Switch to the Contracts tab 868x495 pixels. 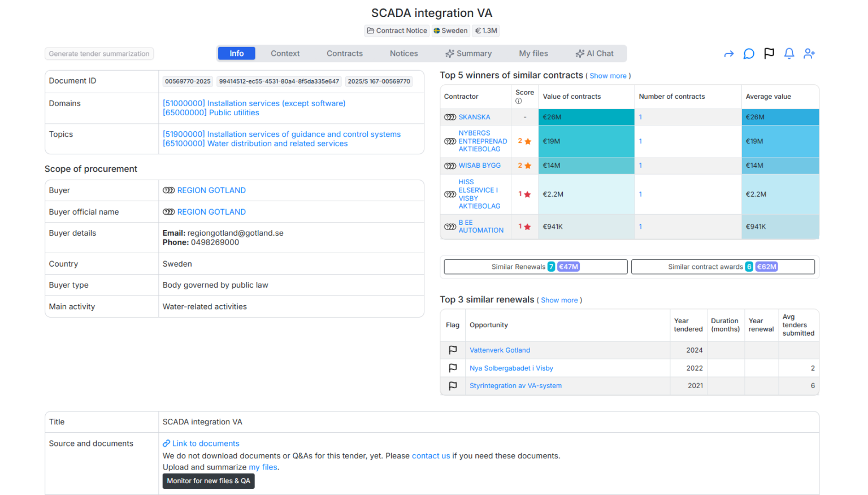point(345,53)
